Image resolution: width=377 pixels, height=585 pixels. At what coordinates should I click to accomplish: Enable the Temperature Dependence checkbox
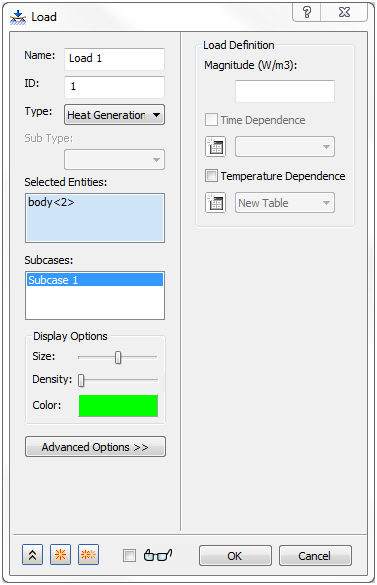coord(211,175)
